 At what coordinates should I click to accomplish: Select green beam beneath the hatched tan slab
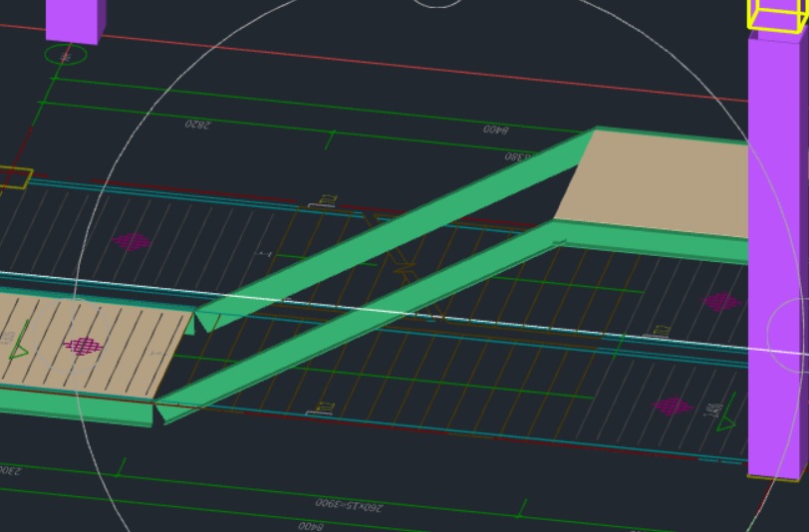[x=77, y=406]
